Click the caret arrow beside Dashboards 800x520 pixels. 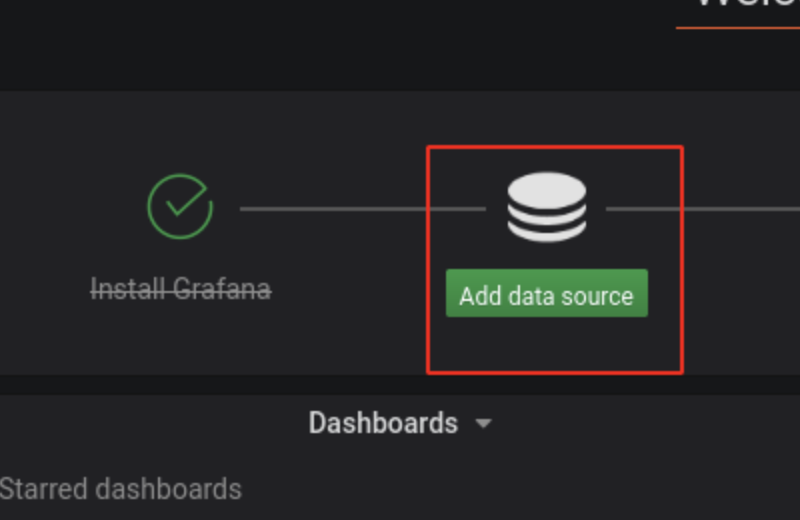pyautogui.click(x=483, y=423)
